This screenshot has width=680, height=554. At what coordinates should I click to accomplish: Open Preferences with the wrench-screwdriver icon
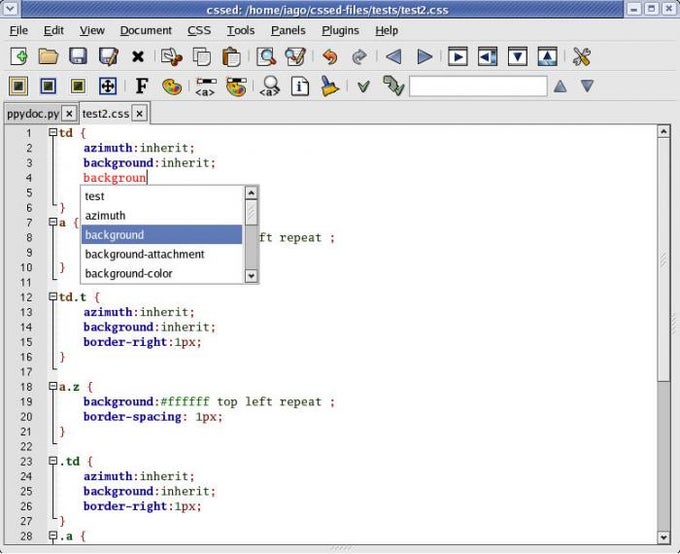(x=582, y=57)
